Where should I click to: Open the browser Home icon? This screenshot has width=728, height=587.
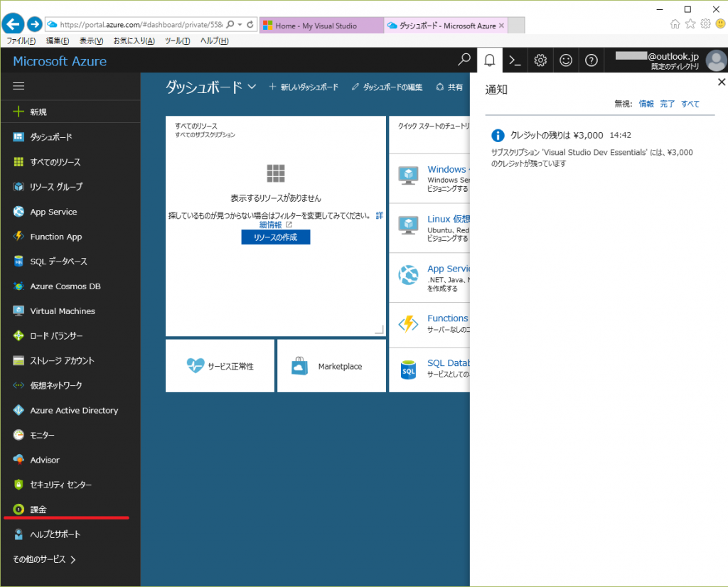[675, 24]
